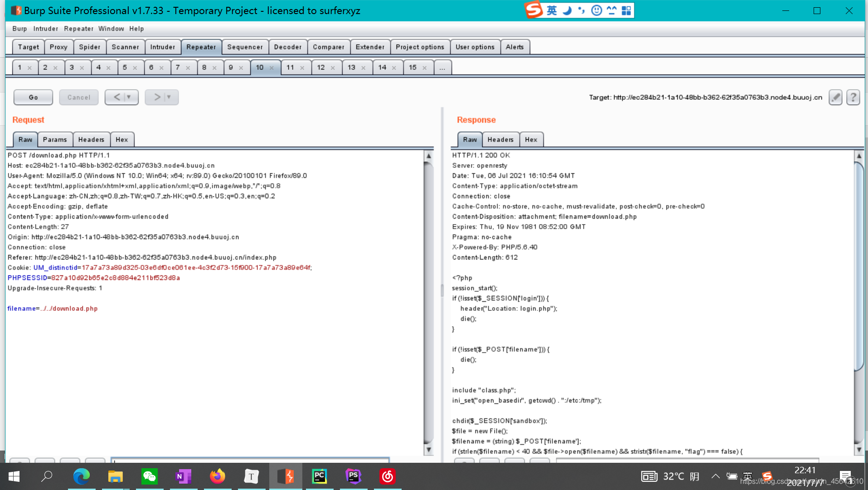
Task: Open OneNote from taskbar
Action: point(184,476)
